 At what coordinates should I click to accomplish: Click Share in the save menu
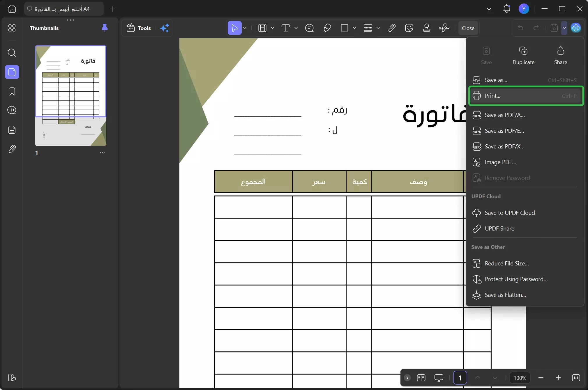tap(560, 55)
